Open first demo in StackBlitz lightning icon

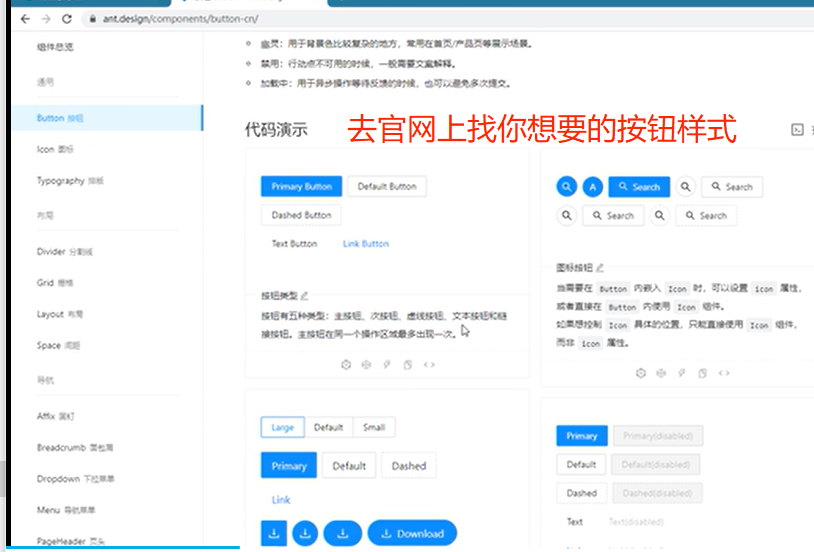click(x=387, y=365)
